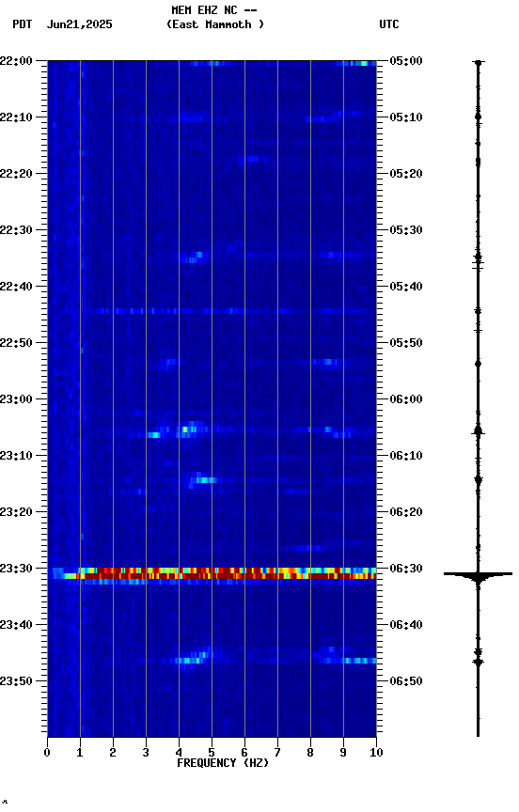Click the '9' frequency axis label

pos(343,753)
